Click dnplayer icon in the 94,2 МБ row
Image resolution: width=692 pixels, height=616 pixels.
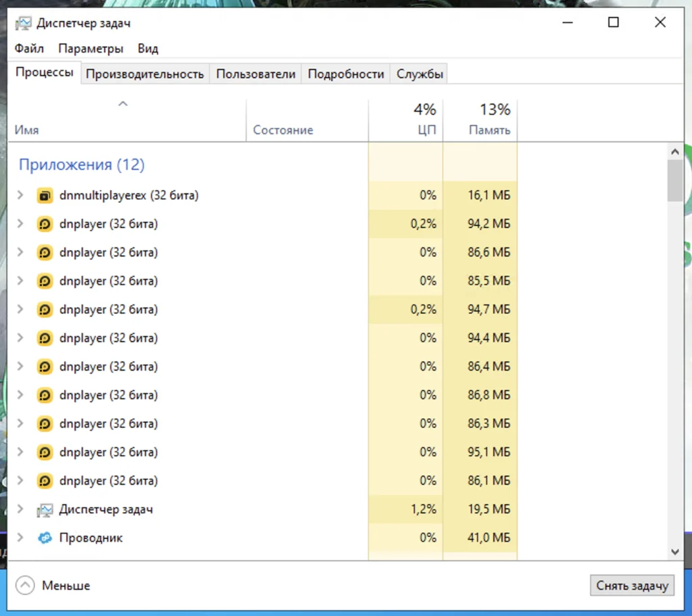45,224
